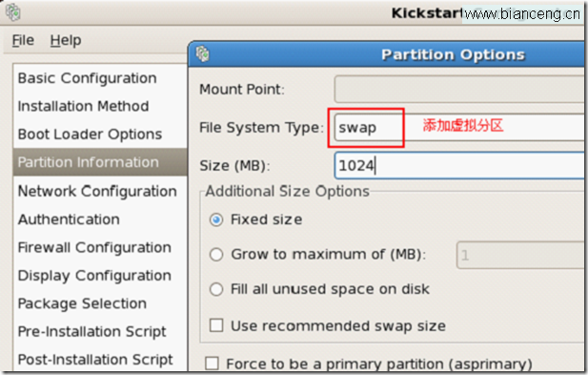The image size is (588, 375).
Task: Click the Partition Options dialog icon
Action: coord(203,54)
